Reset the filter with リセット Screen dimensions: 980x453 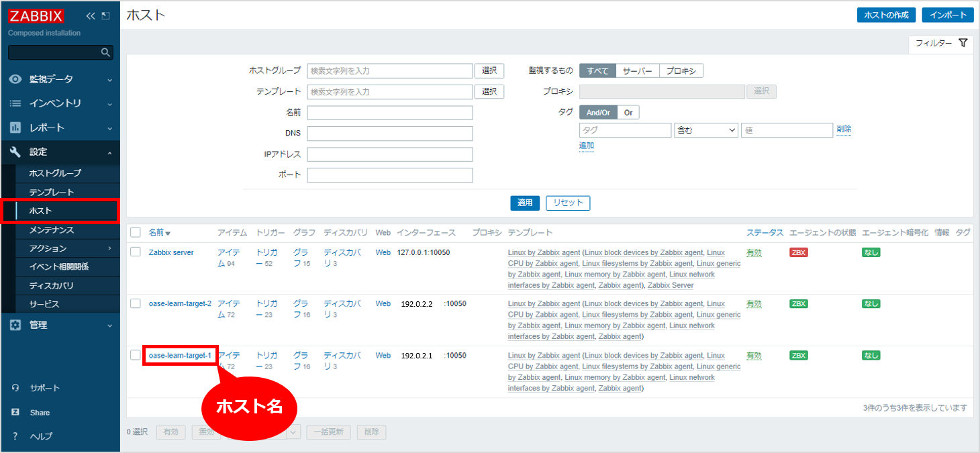pyautogui.click(x=568, y=203)
